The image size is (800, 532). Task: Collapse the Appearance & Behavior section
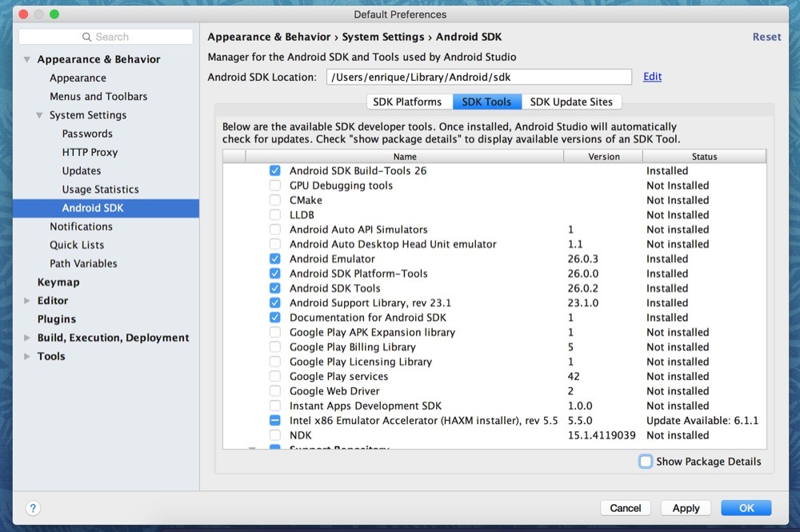[27, 59]
